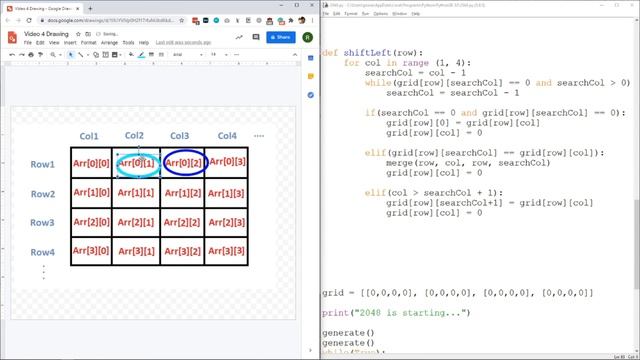Image resolution: width=640 pixels, height=360 pixels.
Task: Open the File menu in Google Drawings
Action: [27, 42]
